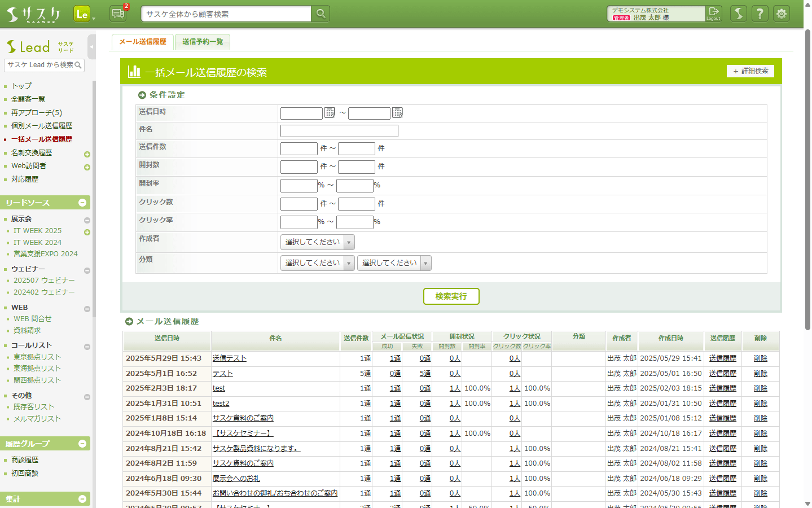Open the end date calendar picker
The height and width of the screenshot is (508, 812).
(398, 113)
